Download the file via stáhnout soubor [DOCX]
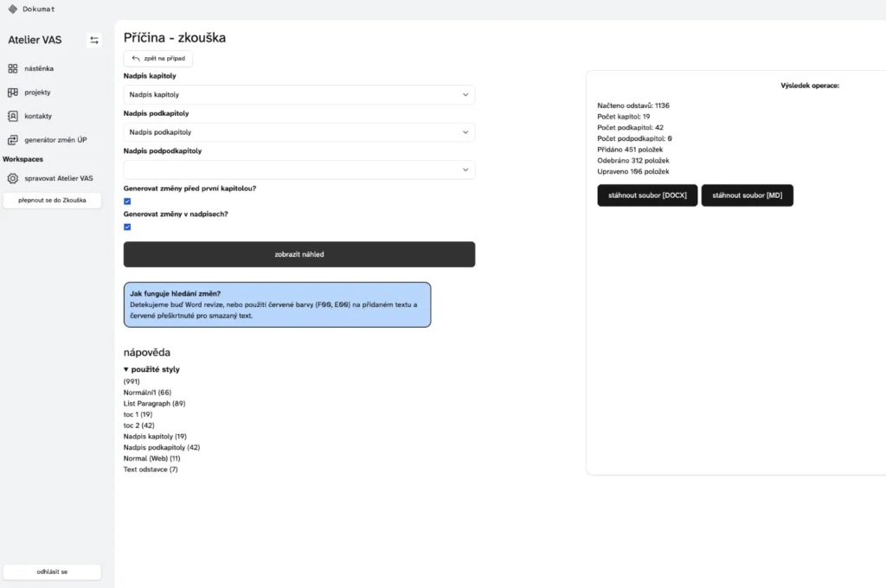This screenshot has height=588, width=886. [x=647, y=195]
